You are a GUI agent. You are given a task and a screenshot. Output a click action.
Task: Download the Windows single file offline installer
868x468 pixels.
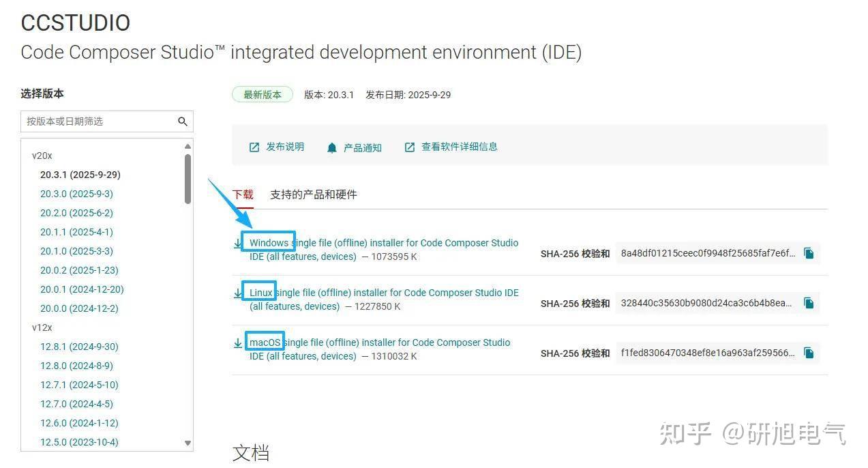tap(383, 243)
